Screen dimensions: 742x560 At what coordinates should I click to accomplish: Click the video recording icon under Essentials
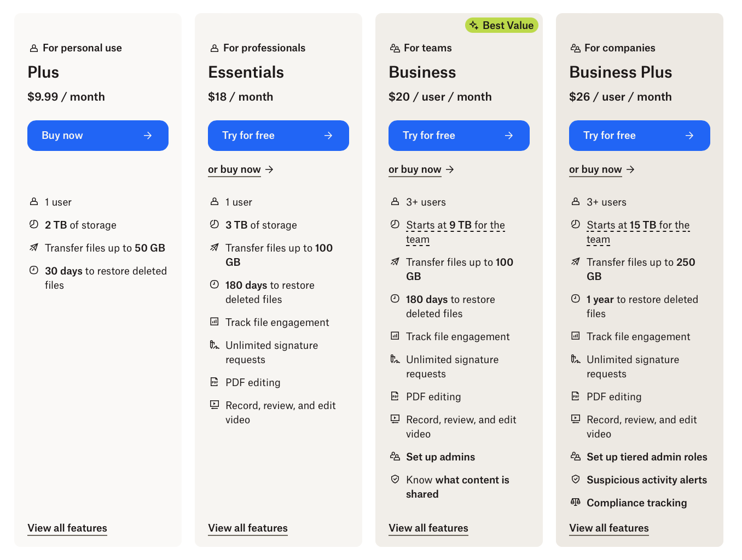pos(215,405)
